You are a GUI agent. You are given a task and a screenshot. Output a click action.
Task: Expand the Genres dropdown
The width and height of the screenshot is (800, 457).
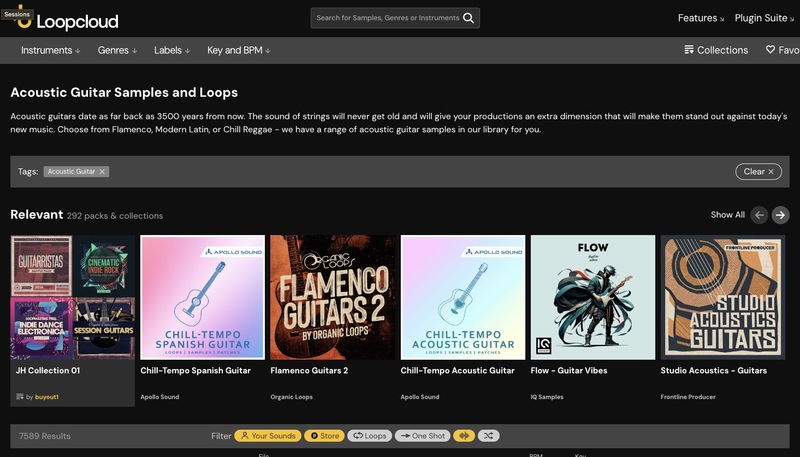point(118,50)
